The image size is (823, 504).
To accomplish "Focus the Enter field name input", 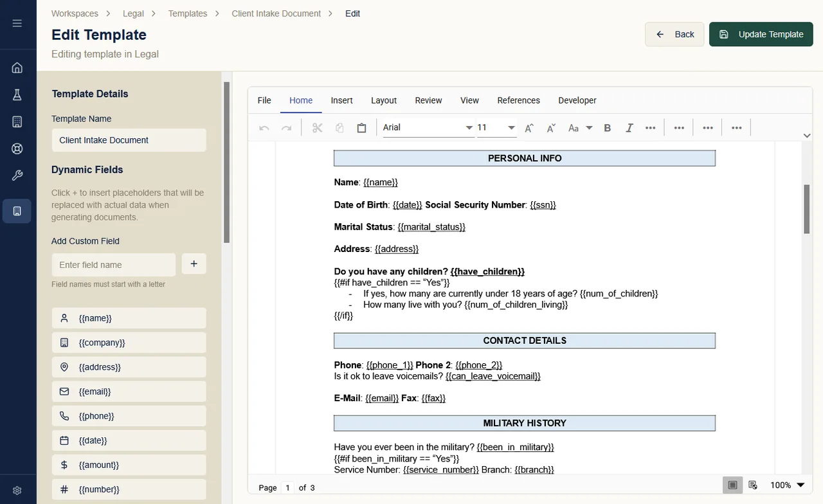I will pyautogui.click(x=113, y=264).
